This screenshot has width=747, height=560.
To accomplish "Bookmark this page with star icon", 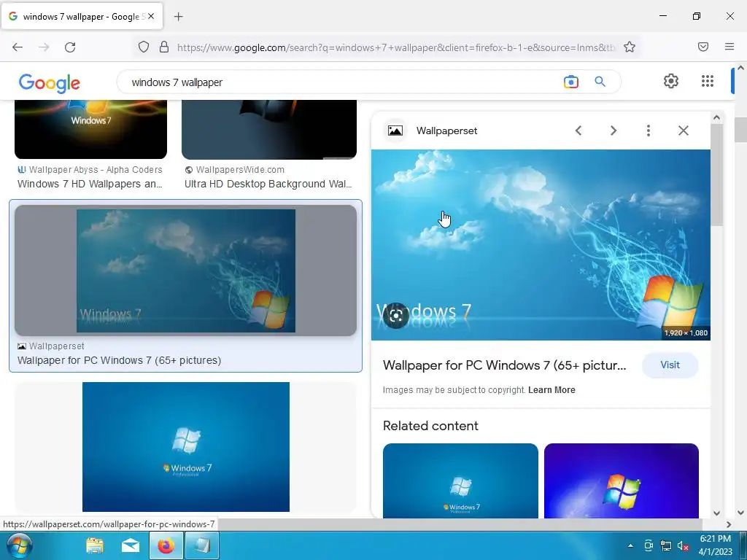I will [630, 47].
